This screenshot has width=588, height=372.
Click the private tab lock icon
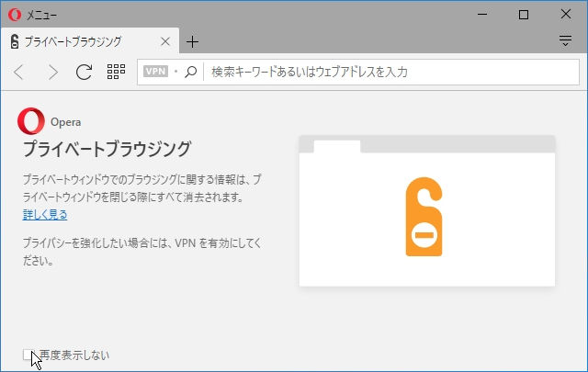click(x=15, y=41)
